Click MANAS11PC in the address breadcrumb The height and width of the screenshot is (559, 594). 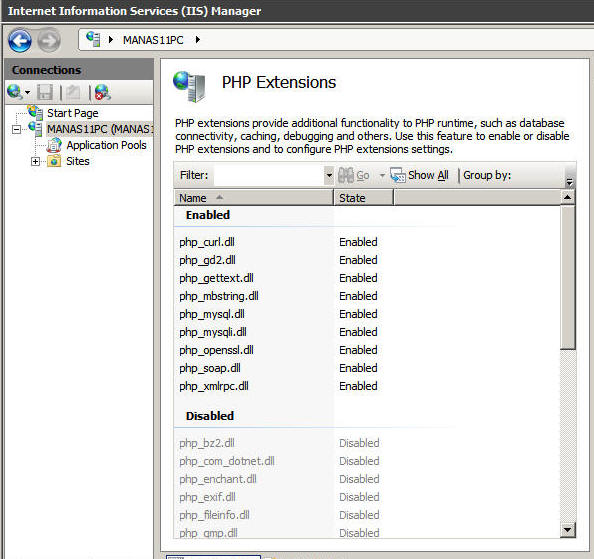(x=153, y=40)
